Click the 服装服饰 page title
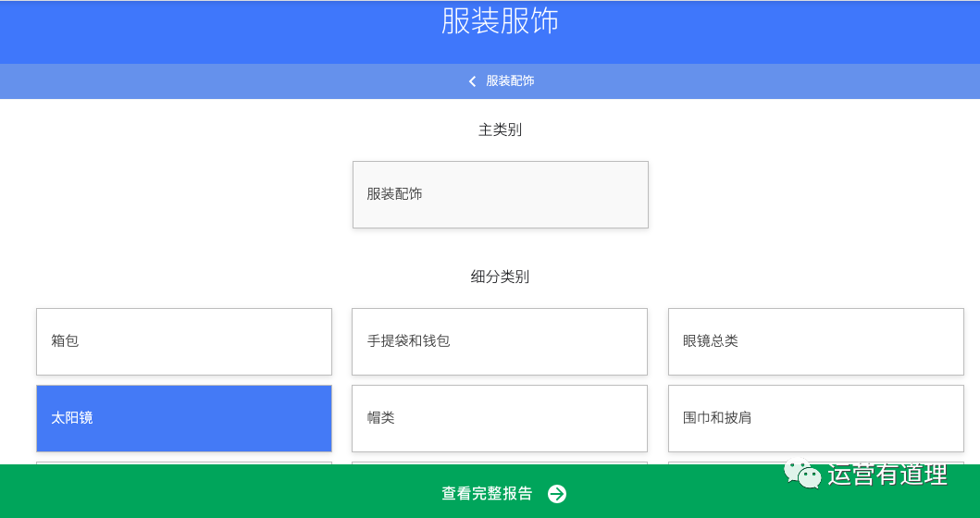This screenshot has width=980, height=518. coord(500,21)
